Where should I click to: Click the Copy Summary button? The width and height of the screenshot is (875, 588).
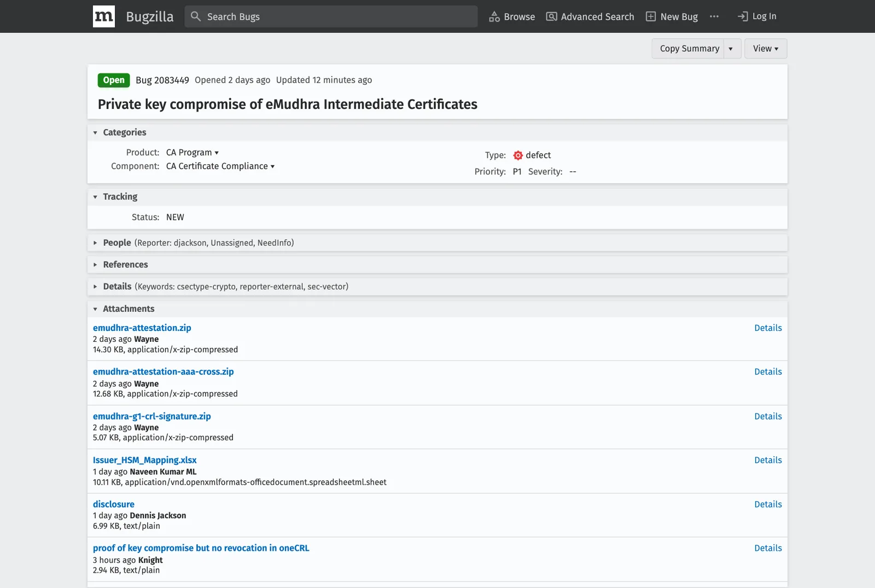point(689,49)
